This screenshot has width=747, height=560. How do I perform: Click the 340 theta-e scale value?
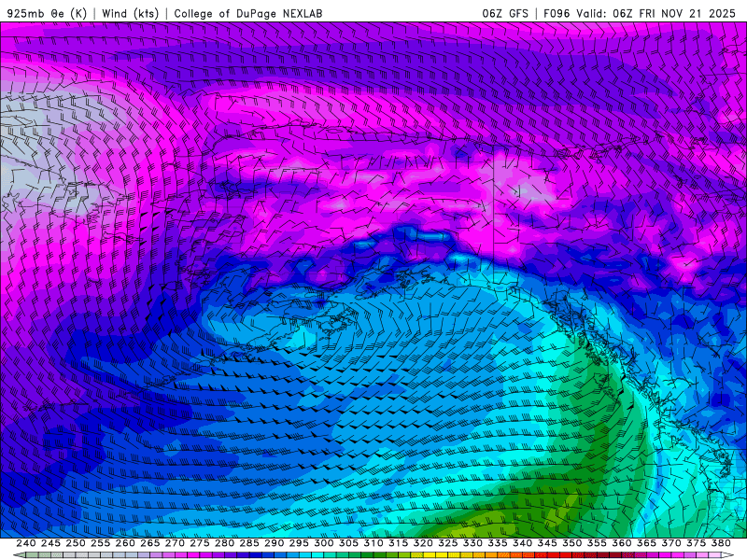[522, 543]
